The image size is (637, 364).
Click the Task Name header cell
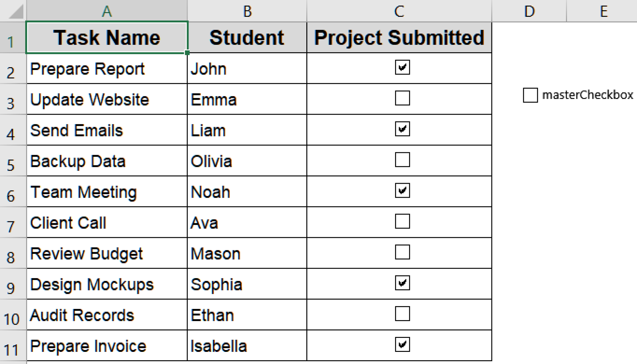(x=107, y=37)
